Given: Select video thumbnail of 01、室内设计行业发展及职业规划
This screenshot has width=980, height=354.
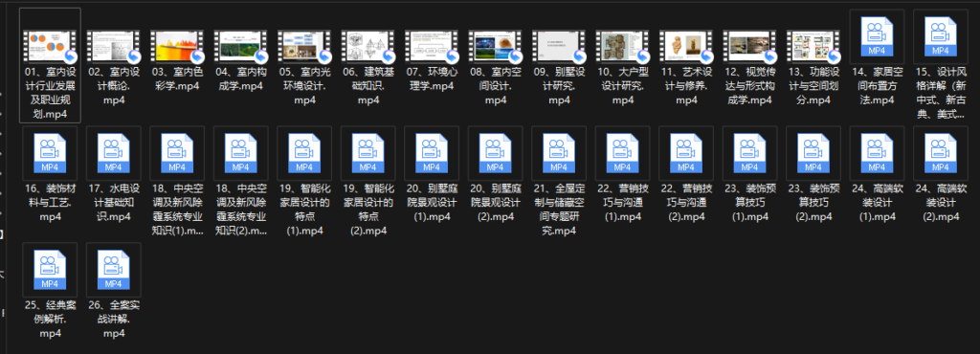Looking at the screenshot, I should pos(50,46).
